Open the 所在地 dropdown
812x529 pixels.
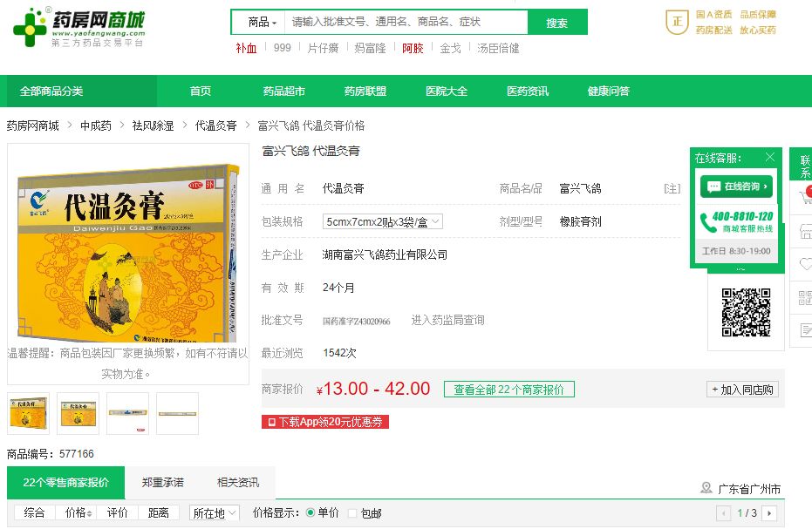coord(214,513)
